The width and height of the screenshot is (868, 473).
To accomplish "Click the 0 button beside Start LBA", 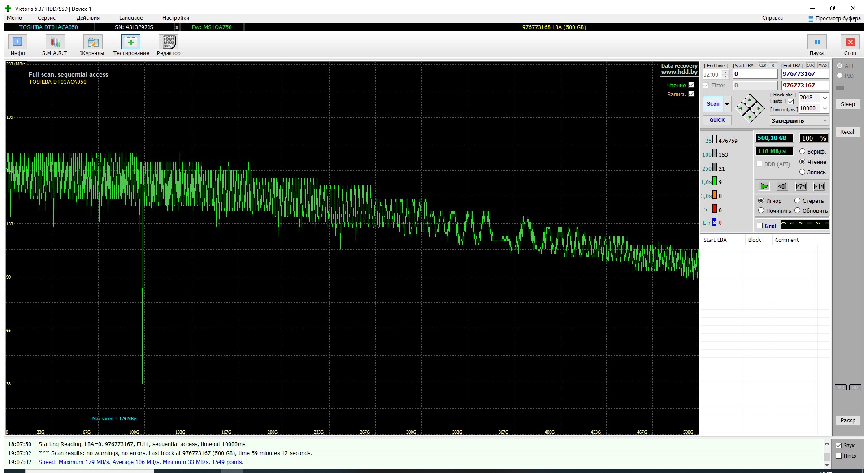I will tap(773, 65).
